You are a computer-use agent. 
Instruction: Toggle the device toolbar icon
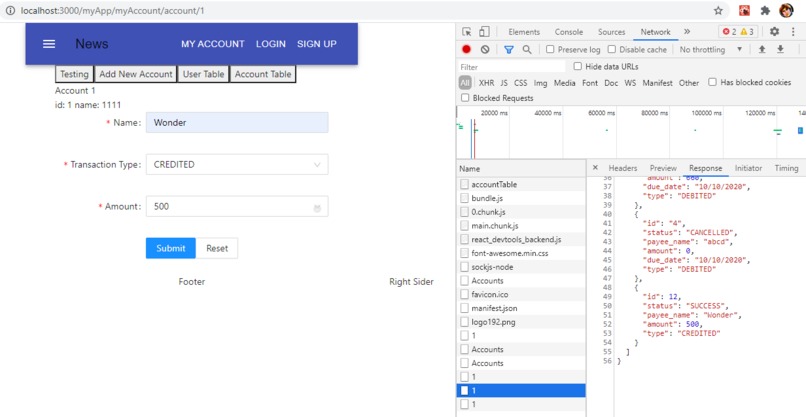(x=484, y=32)
